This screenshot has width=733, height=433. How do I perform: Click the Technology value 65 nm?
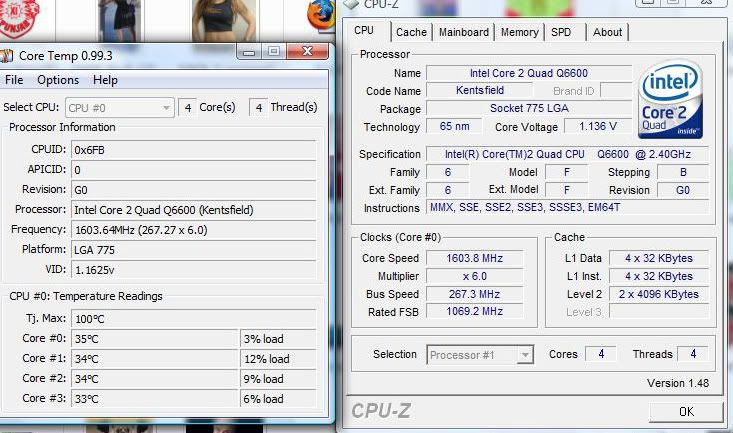[x=454, y=126]
